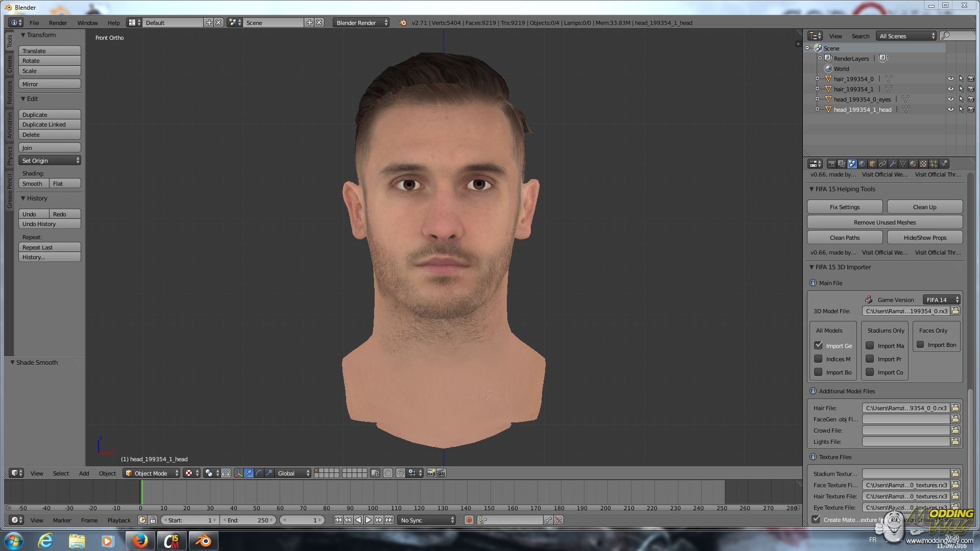Switch to the Create tab in tool shelf
The width and height of the screenshot is (980, 551).
pos(9,64)
